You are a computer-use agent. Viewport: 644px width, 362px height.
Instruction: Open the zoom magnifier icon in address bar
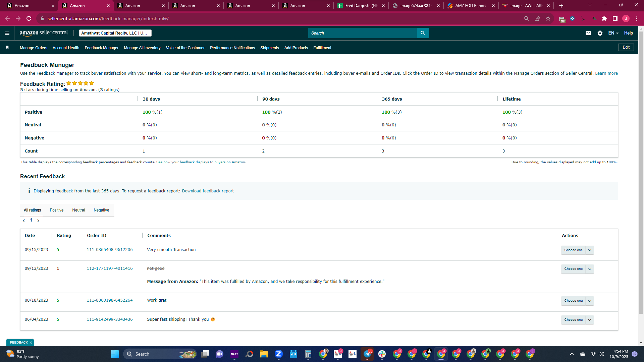pyautogui.click(x=527, y=18)
